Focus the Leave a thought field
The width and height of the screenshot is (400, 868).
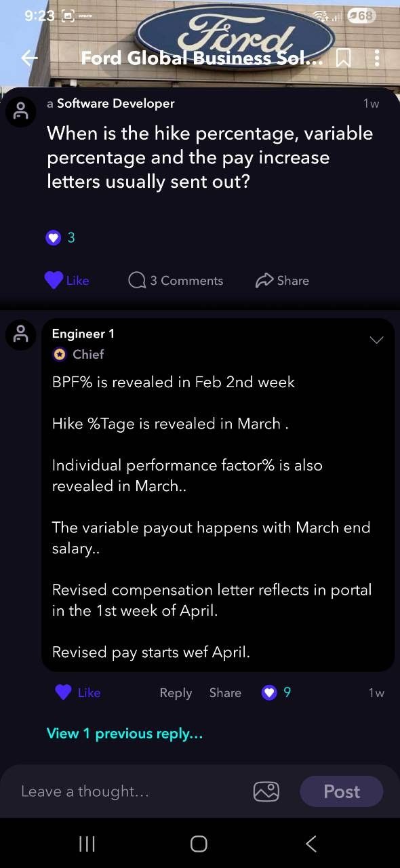[x=129, y=791]
